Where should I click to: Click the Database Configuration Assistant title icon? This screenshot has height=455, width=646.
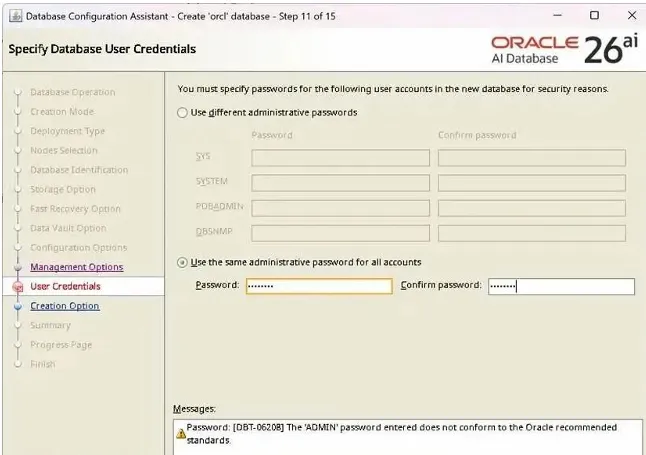pyautogui.click(x=15, y=16)
